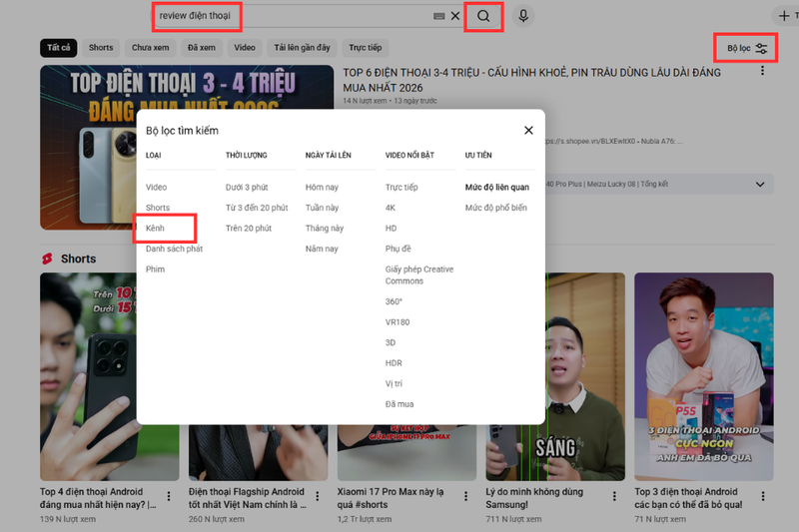Select the Video chip
This screenshot has width=799, height=532.
[x=245, y=48]
